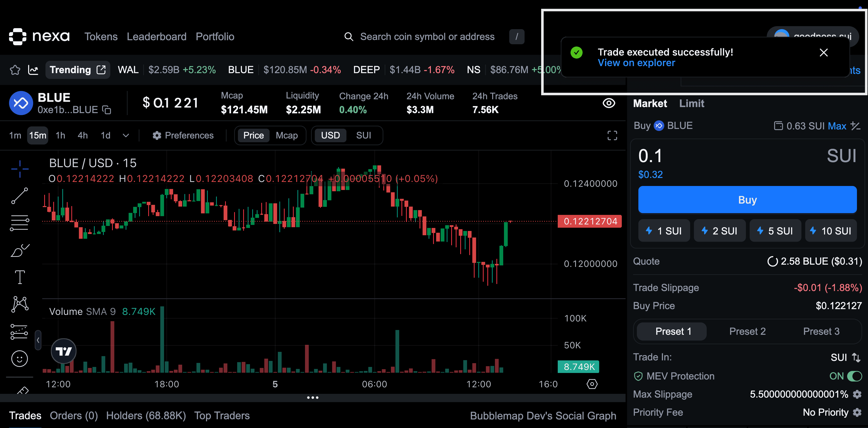Viewport: 868px width, 428px height.
Task: Expand the chart to fullscreen
Action: click(x=612, y=135)
